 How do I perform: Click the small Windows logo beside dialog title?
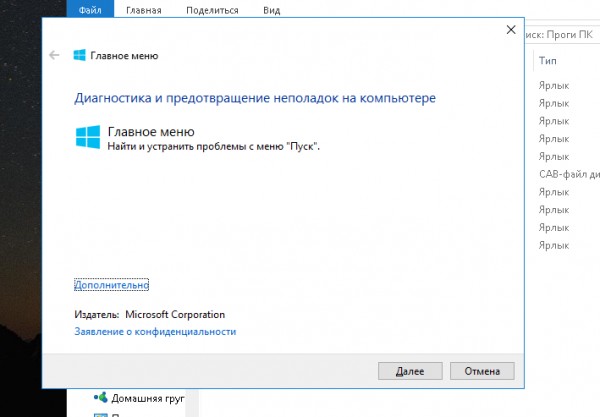[78, 56]
